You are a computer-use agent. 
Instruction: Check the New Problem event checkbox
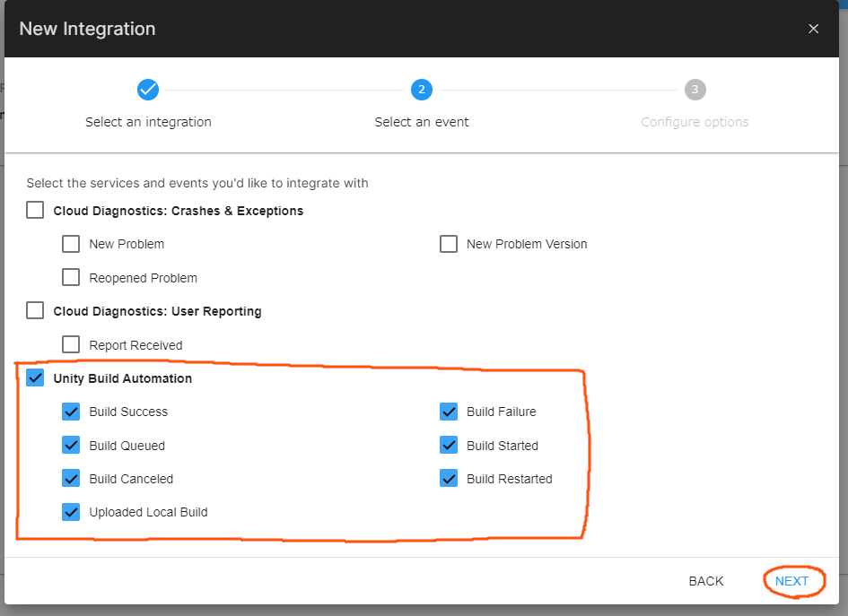tap(71, 243)
